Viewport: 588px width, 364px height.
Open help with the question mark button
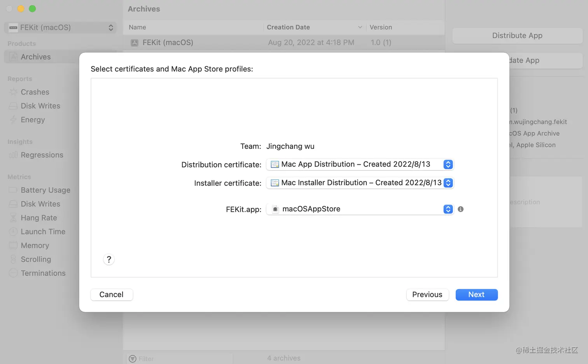[x=109, y=260]
